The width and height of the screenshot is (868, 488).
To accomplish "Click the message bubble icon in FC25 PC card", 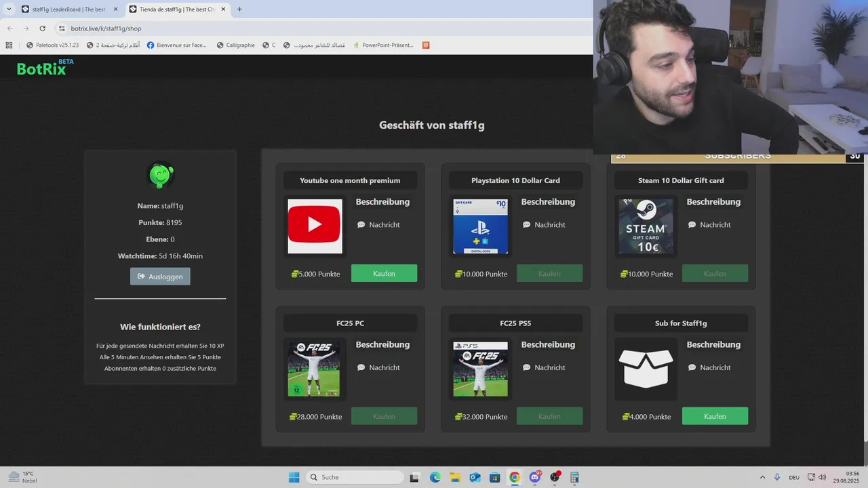I will point(361,367).
